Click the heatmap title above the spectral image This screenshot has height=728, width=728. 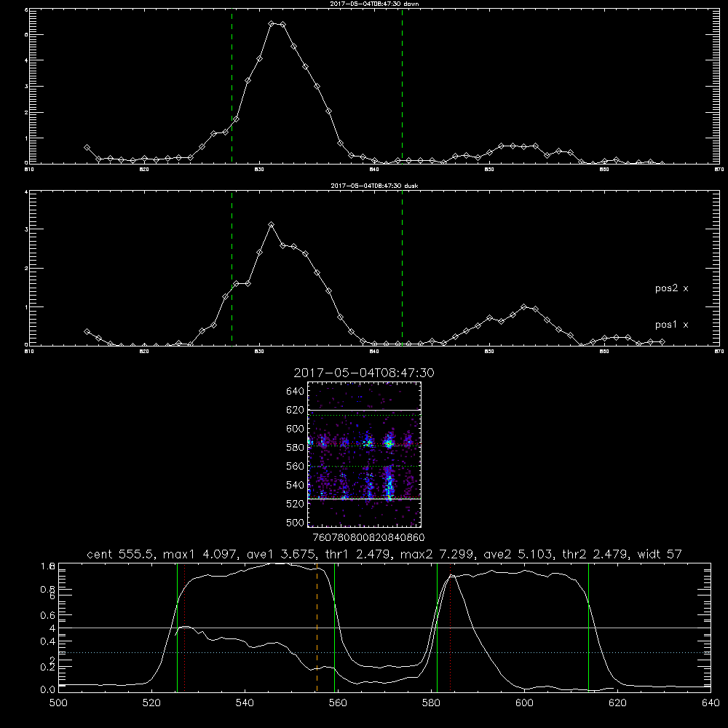tap(364, 373)
